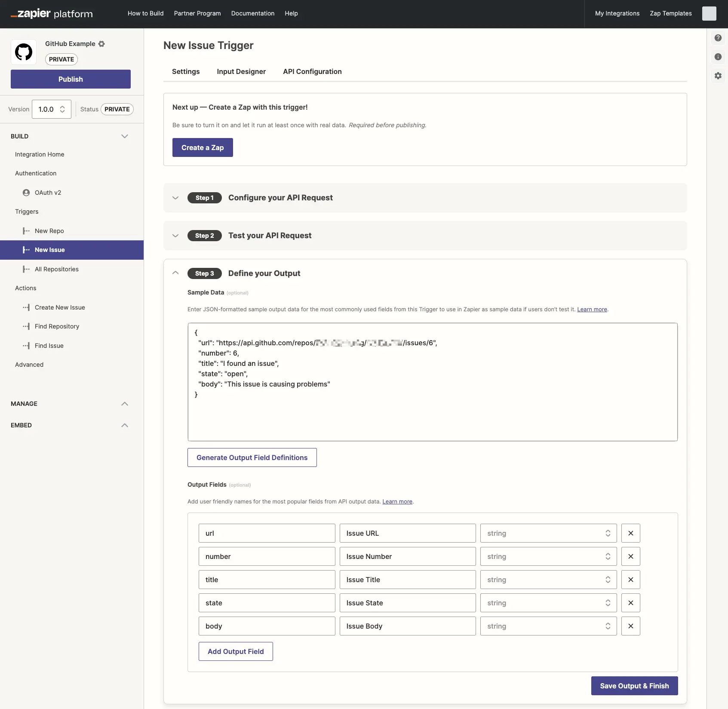This screenshot has height=709, width=728.
Task: Click the user avatar in top bar
Action: pos(709,13)
